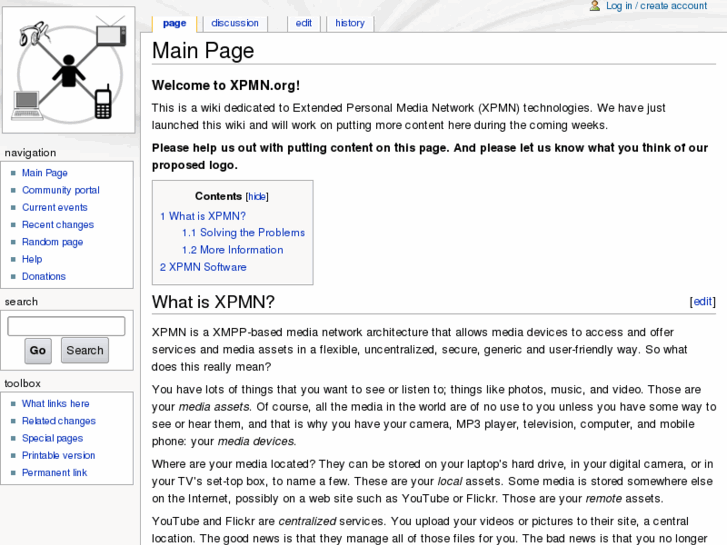
Task: Click the XPMN wiki logo image
Action: (x=69, y=70)
